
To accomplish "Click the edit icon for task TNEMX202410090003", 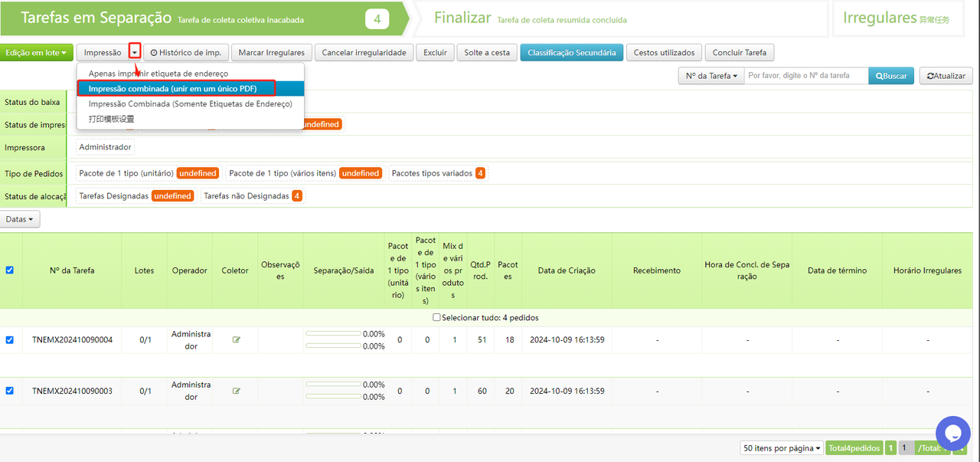I will tap(236, 391).
